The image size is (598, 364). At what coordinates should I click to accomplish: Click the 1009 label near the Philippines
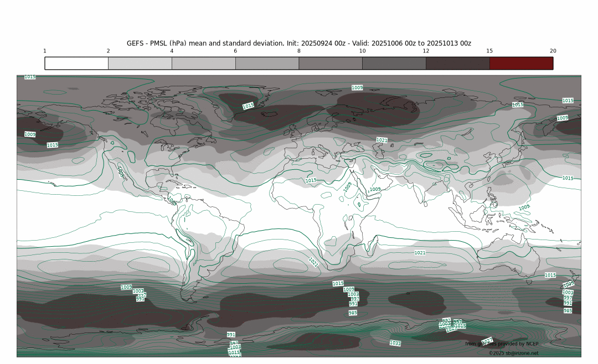coord(524,207)
